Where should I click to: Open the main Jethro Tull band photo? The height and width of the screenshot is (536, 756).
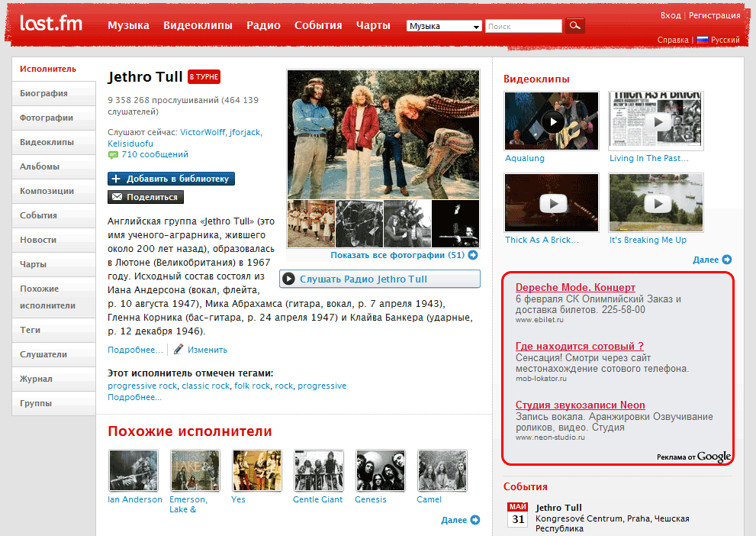[x=383, y=134]
